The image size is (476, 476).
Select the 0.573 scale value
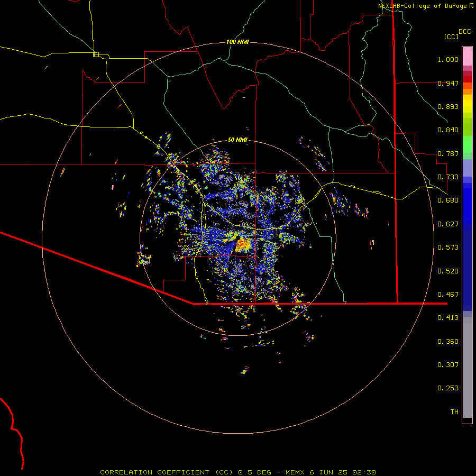click(x=448, y=248)
